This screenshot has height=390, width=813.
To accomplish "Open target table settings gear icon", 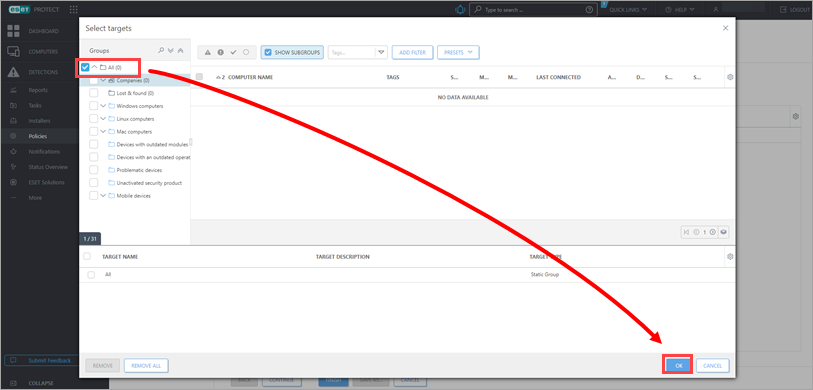I will point(730,257).
